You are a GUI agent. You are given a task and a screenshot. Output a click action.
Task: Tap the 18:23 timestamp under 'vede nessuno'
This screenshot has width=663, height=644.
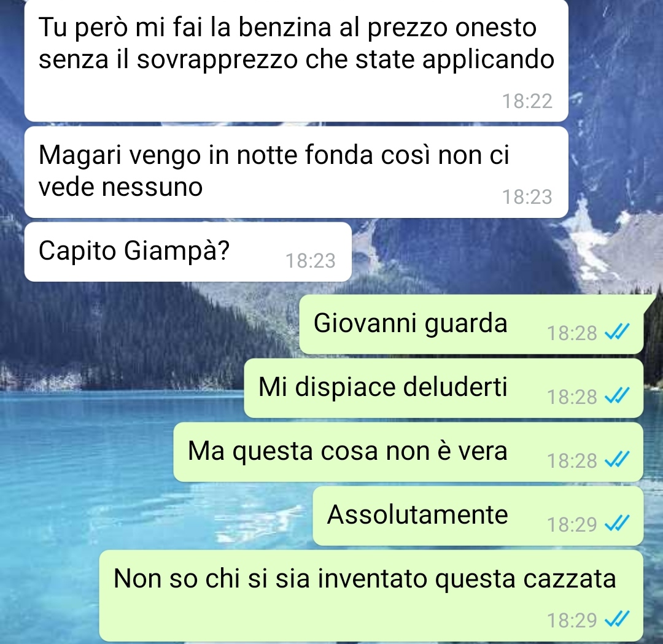click(527, 197)
